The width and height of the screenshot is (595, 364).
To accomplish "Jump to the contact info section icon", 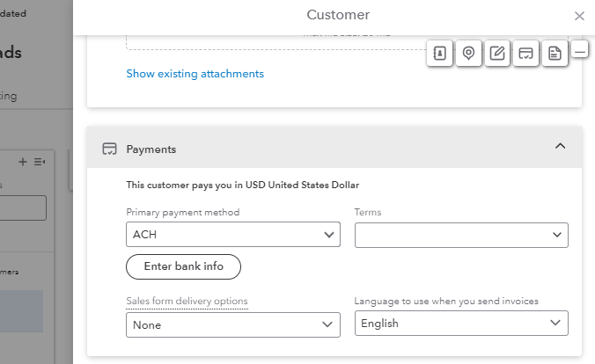I will [x=440, y=54].
